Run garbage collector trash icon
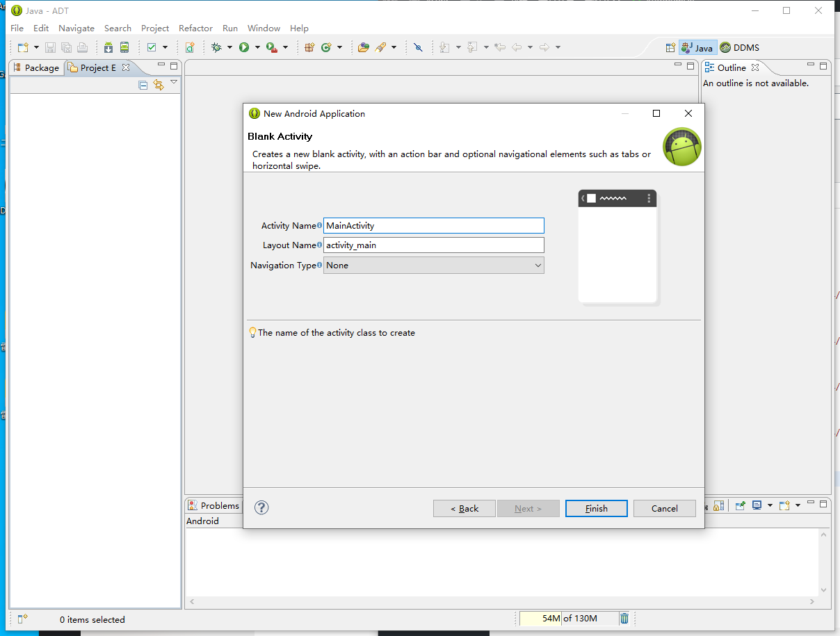This screenshot has height=636, width=840. coord(624,619)
